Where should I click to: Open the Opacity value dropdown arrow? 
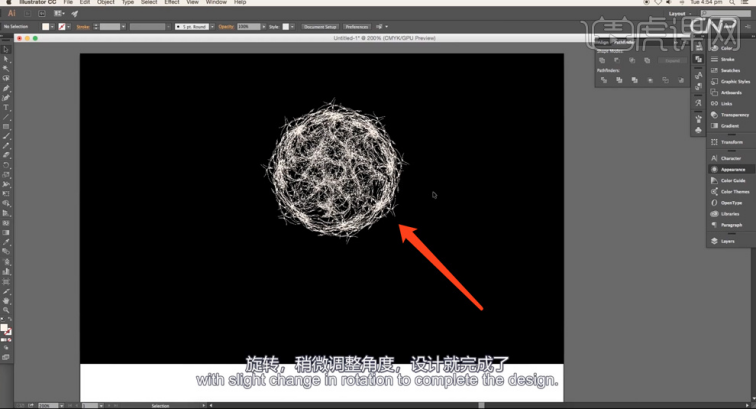pos(264,27)
